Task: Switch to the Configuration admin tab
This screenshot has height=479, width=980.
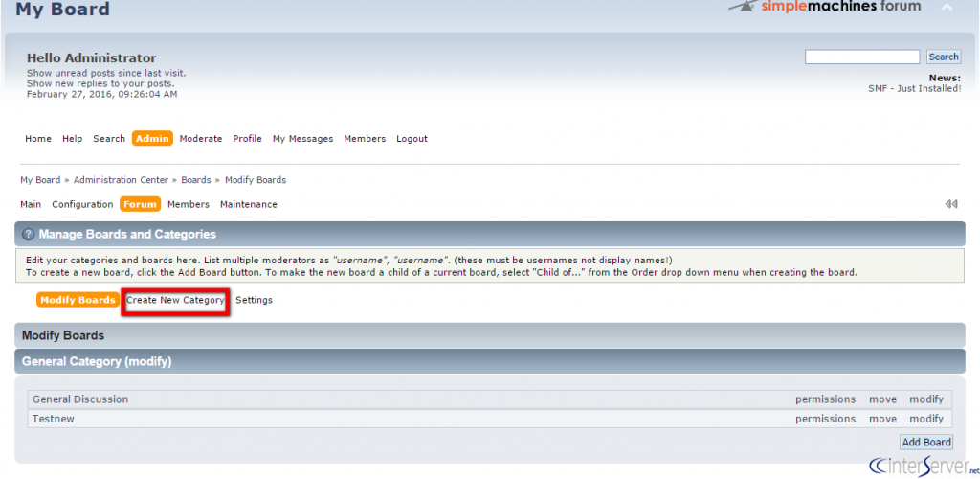Action: pyautogui.click(x=82, y=204)
